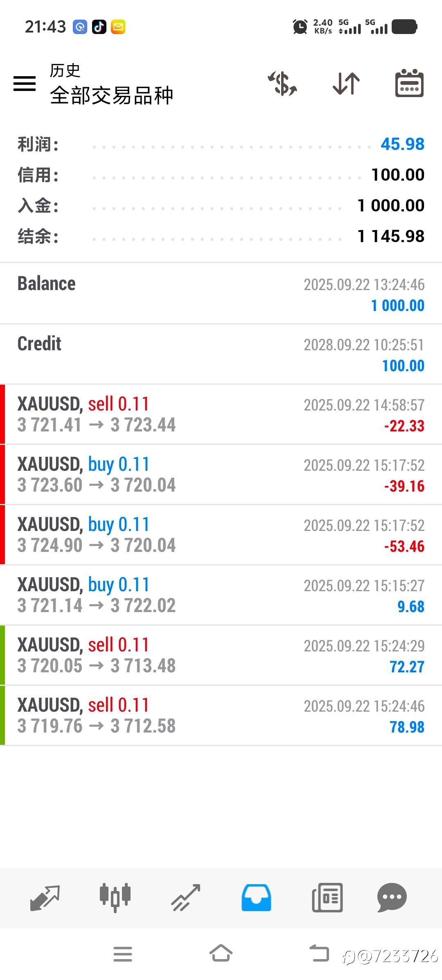Tap the Android recent apps button
Image resolution: width=442 pixels, height=980 pixels.
point(123,953)
